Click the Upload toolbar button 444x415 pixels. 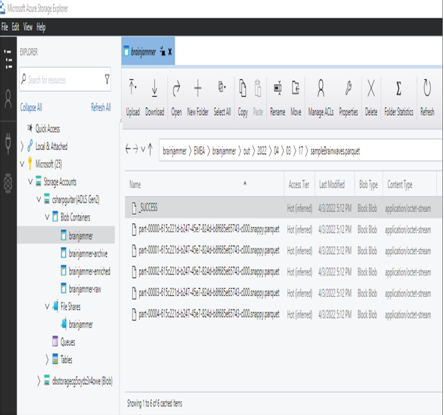pyautogui.click(x=133, y=98)
